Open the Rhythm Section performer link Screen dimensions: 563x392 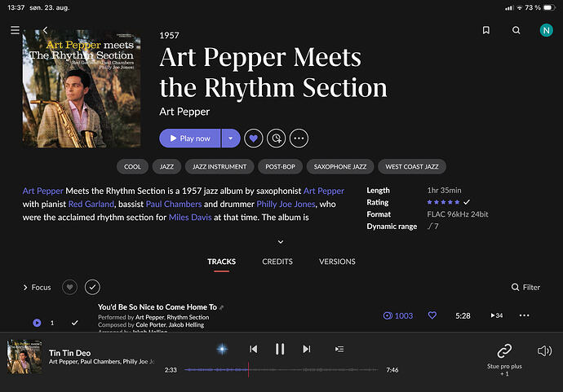188,317
